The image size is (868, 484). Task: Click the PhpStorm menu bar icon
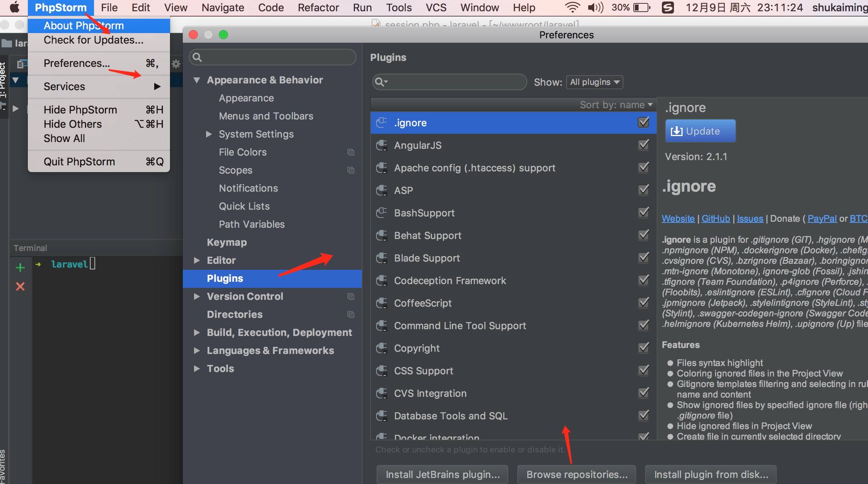(60, 8)
